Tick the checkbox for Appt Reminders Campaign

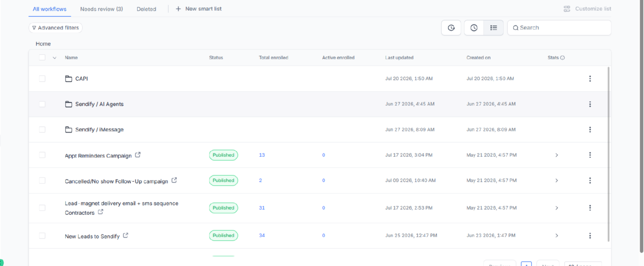[x=42, y=155]
